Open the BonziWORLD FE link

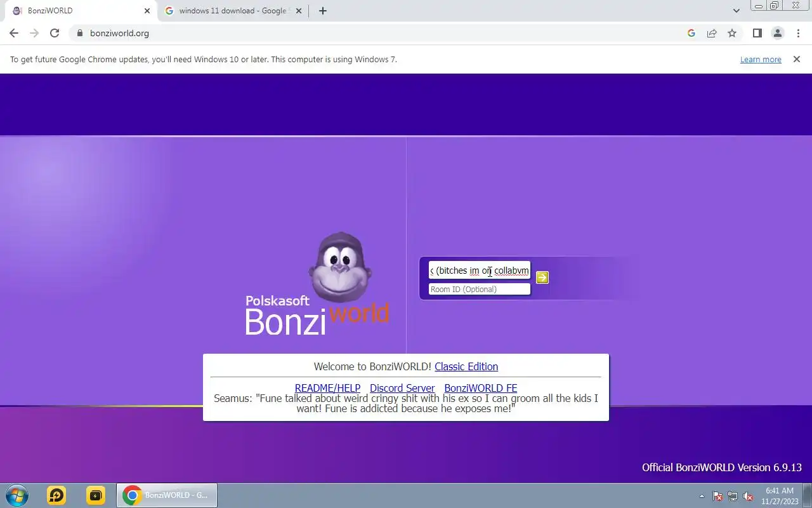[481, 388]
